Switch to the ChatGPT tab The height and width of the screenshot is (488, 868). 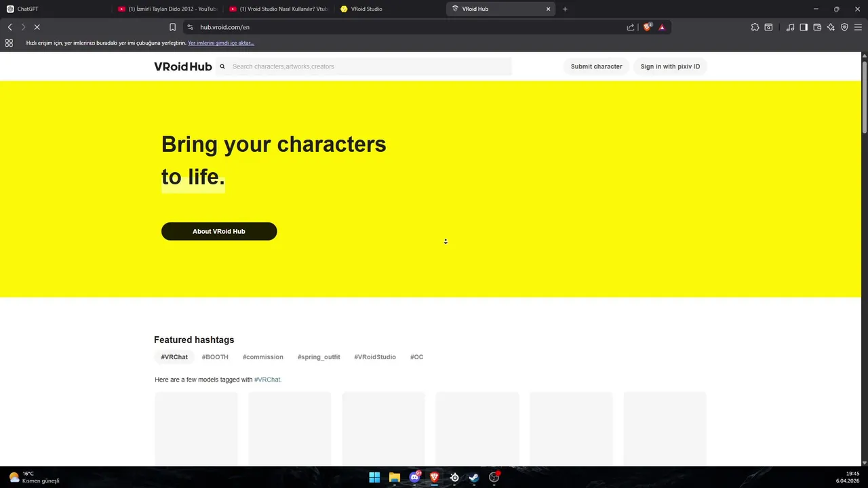click(54, 9)
